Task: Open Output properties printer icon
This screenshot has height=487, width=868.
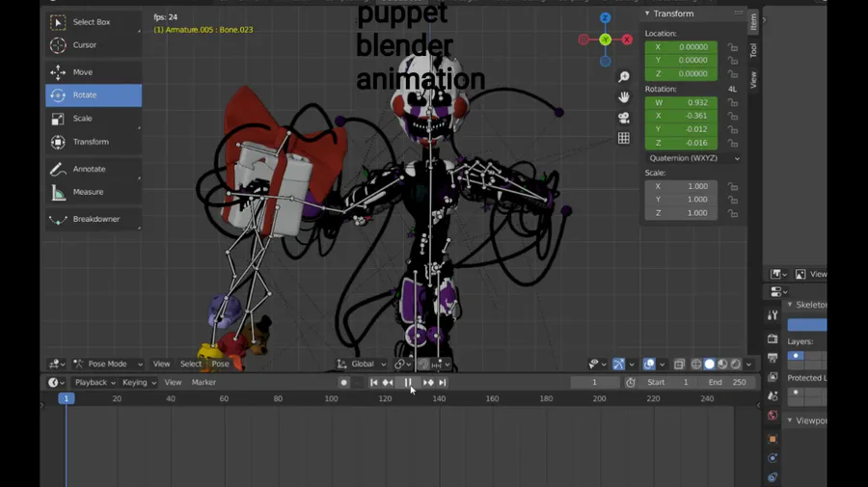Action: coord(773,358)
